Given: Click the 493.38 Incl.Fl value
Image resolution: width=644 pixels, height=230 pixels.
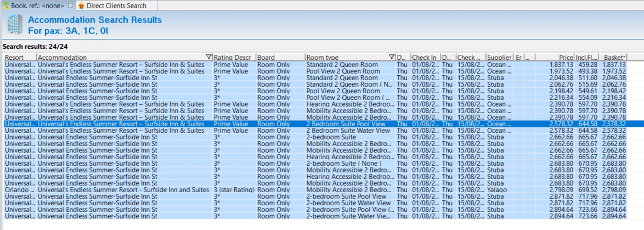Looking at the screenshot, I should click(587, 71).
